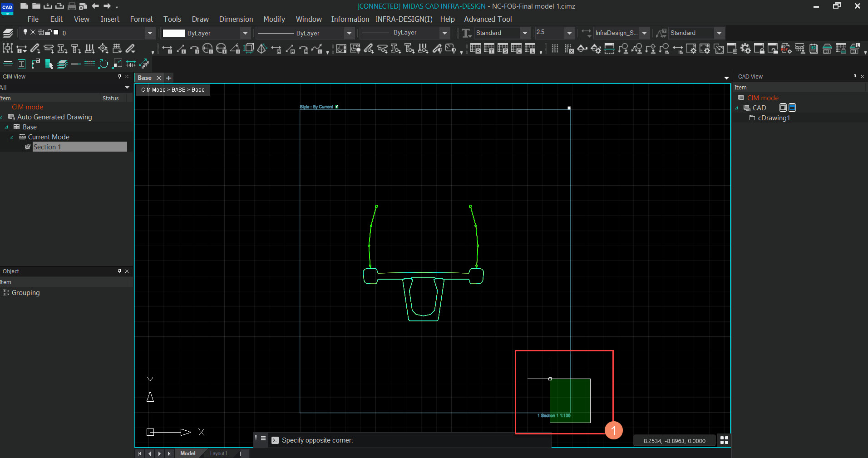Screen dimensions: 868x458
Task: Open the tab list arrow above the viewport
Action: pyautogui.click(x=726, y=78)
